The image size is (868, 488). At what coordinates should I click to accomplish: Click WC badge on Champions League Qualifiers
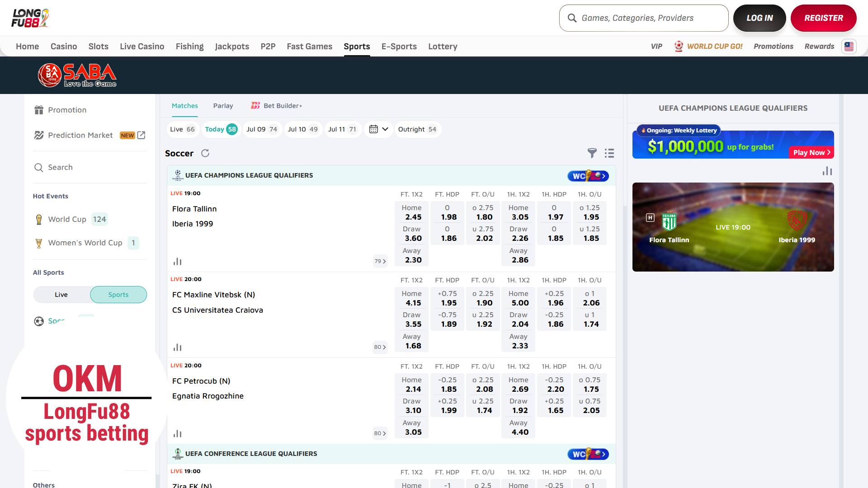click(x=588, y=176)
